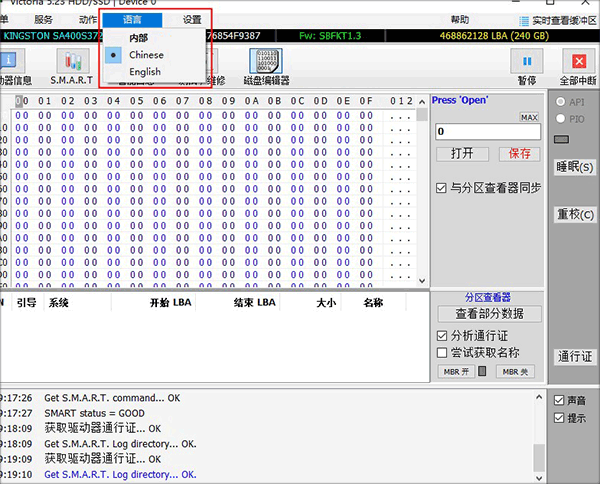Image resolution: width=600 pixels, height=484 pixels.
Task: Click the "Press 'Open'" status text
Action: [460, 100]
